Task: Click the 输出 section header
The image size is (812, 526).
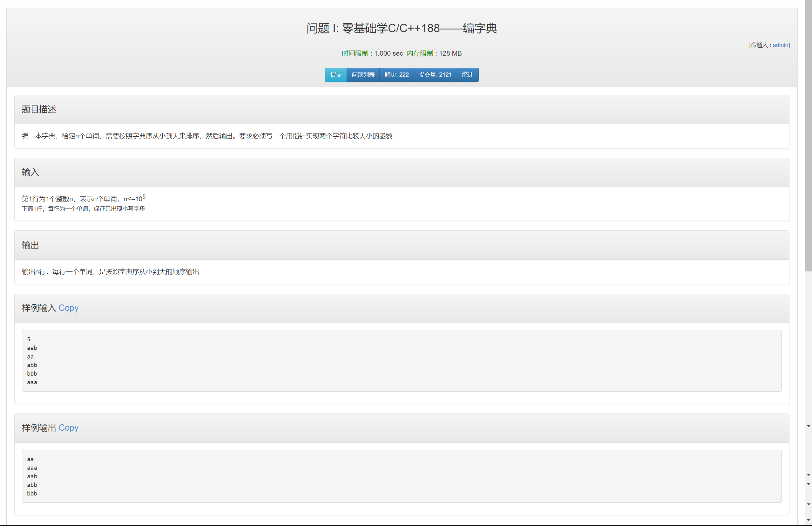Action: (x=30, y=245)
